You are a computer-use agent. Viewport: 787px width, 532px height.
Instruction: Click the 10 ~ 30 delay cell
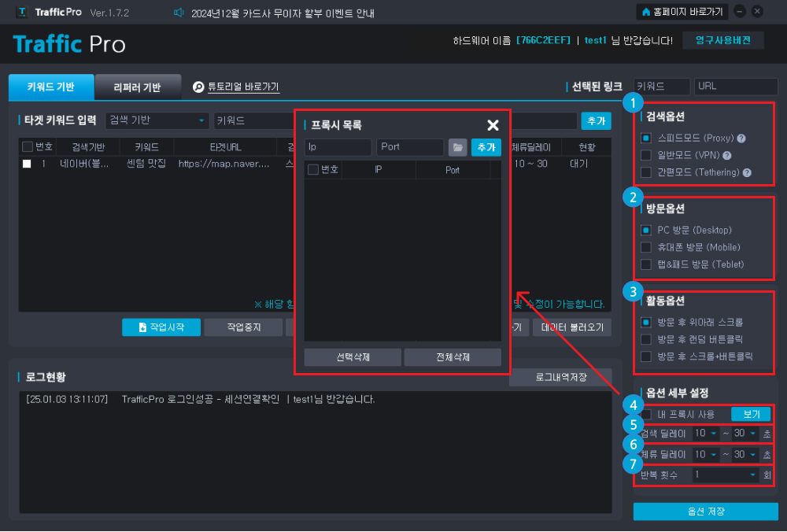tap(531, 164)
